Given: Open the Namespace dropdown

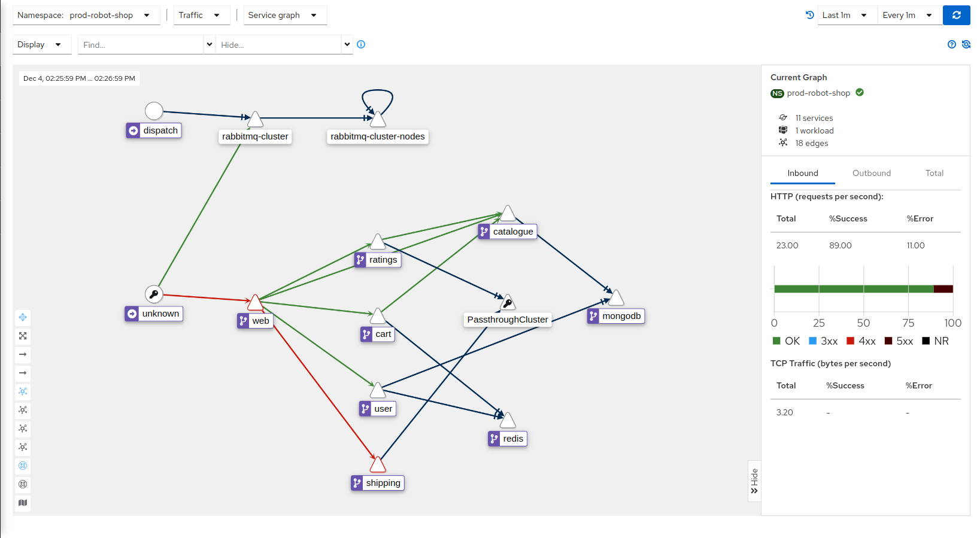Looking at the screenshot, I should click(86, 16).
